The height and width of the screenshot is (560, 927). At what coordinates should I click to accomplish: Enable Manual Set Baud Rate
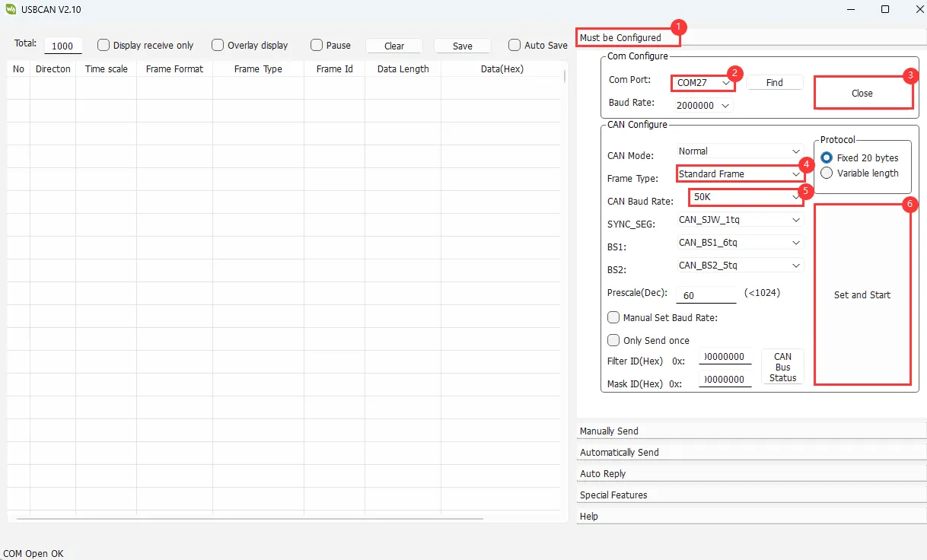point(613,317)
